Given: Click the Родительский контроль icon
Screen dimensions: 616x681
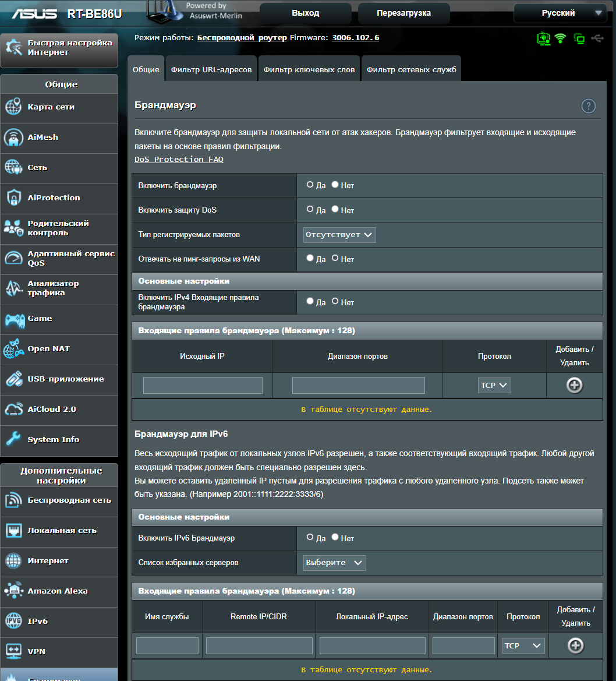Looking at the screenshot, I should point(13,228).
